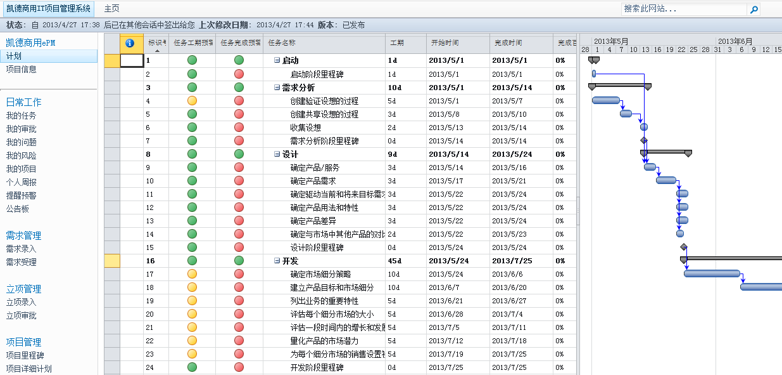Open 立项审批 link
Viewport: 782px width, 375px height.
21,316
